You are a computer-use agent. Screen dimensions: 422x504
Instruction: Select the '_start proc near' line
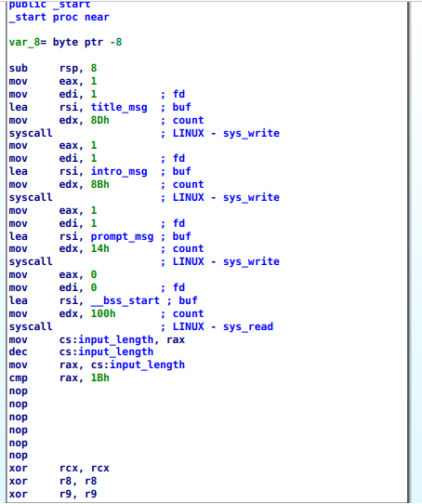click(x=59, y=17)
